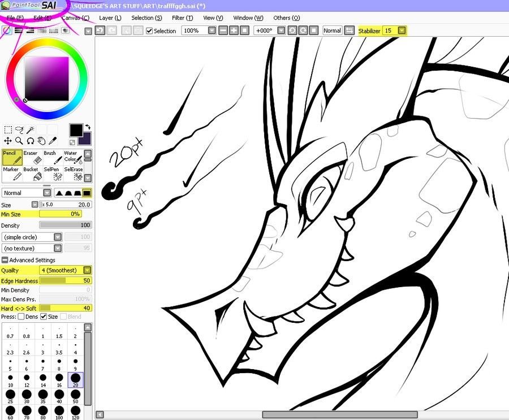Pick the Magic Wand selection tool
The height and width of the screenshot is (420, 509).
coord(30,130)
